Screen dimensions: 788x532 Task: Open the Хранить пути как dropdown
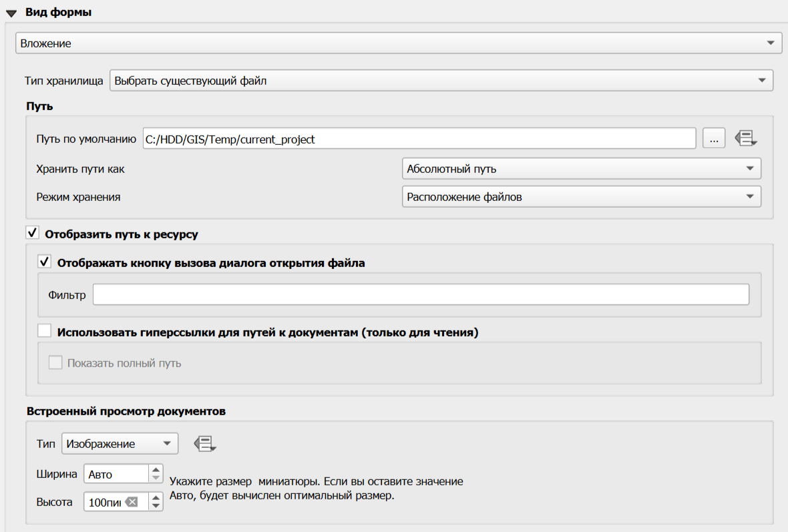click(581, 169)
